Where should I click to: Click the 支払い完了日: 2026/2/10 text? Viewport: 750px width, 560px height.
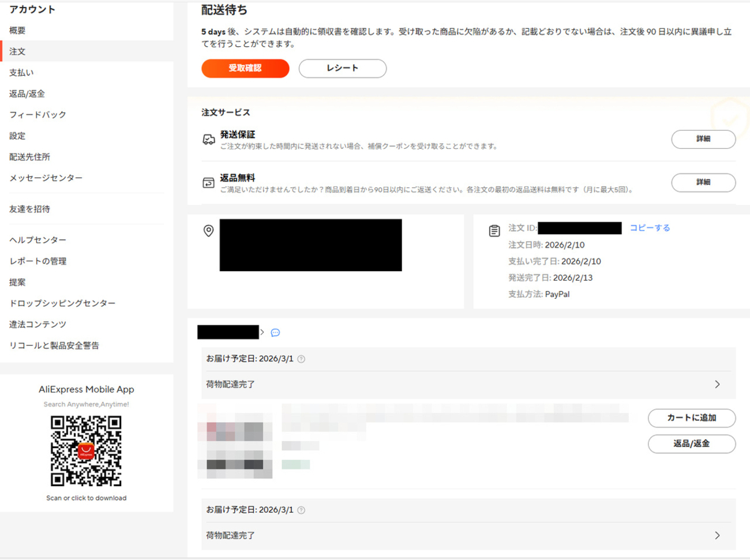[554, 261]
